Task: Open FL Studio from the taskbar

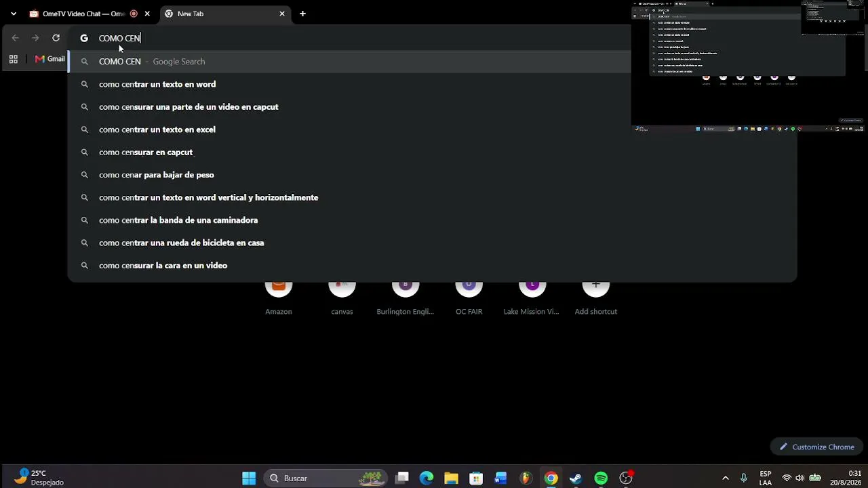Action: [x=526, y=479]
